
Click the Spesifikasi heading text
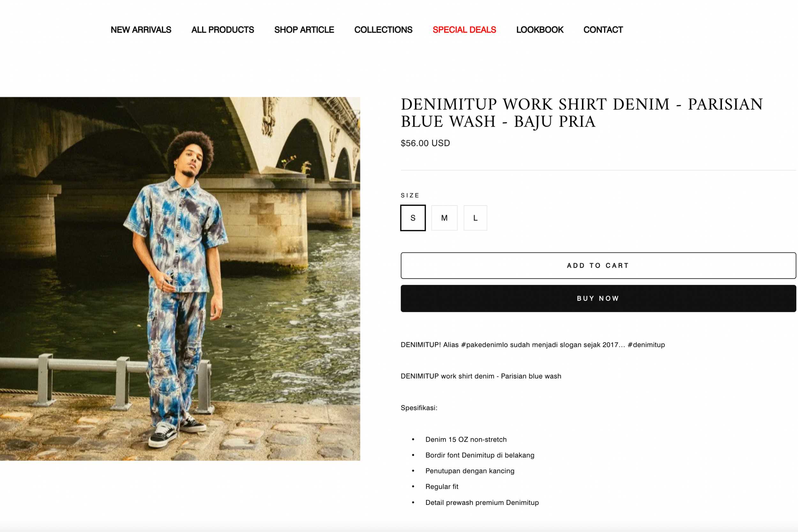(419, 408)
